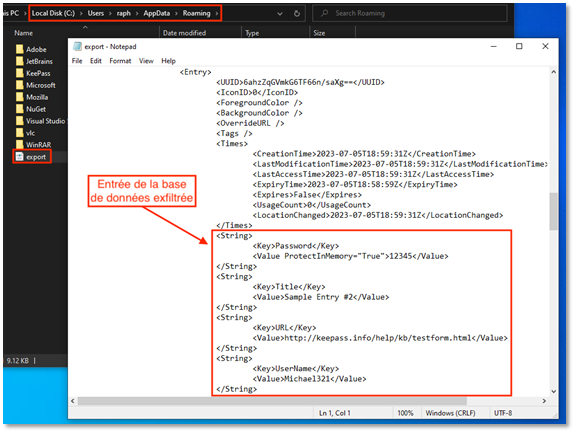Screen dimensions: 575x434
Task: Click the Search Roaming field
Action: [x=410, y=13]
